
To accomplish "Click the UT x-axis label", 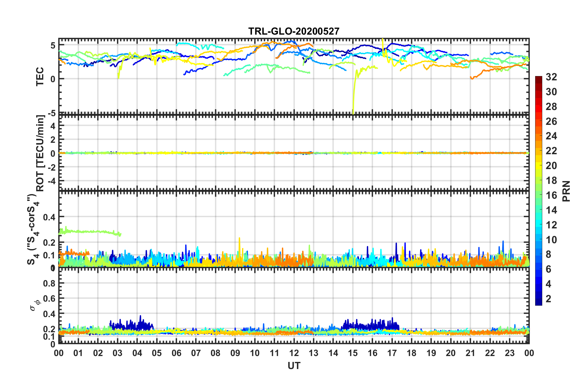I will (294, 366).
